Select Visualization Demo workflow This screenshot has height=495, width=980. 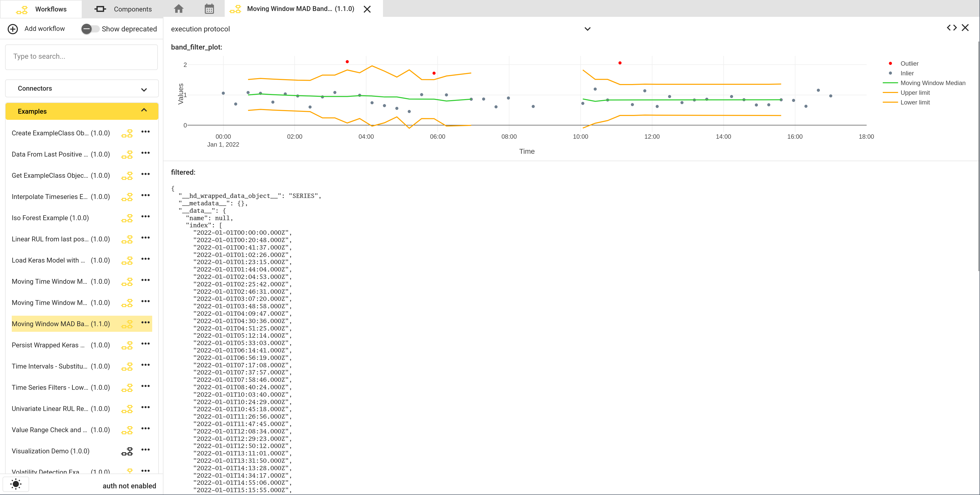[51, 451]
